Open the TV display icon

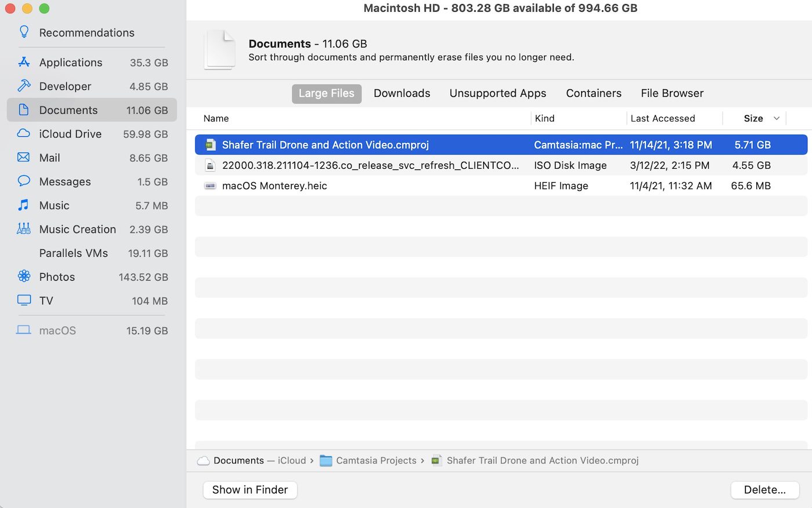tap(24, 300)
